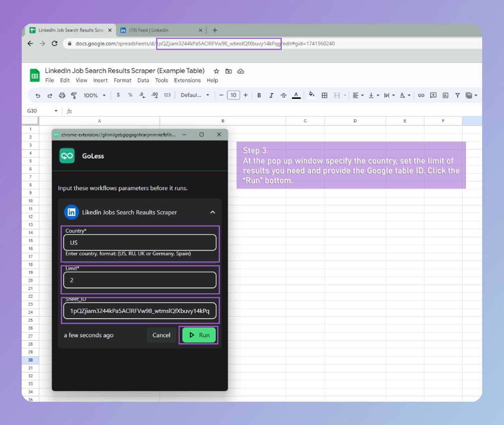Screen dimensions: 504x425
Task: Select the Paint format tool
Action: coord(74,95)
